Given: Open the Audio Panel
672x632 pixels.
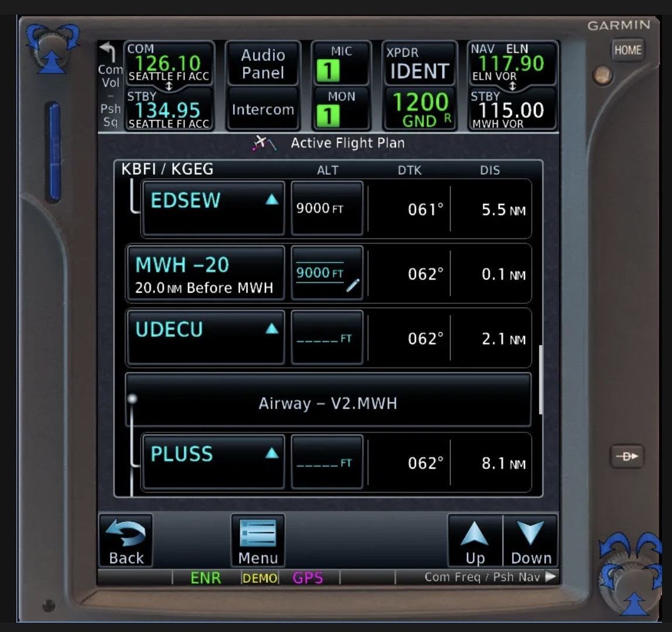Looking at the screenshot, I should 262,63.
